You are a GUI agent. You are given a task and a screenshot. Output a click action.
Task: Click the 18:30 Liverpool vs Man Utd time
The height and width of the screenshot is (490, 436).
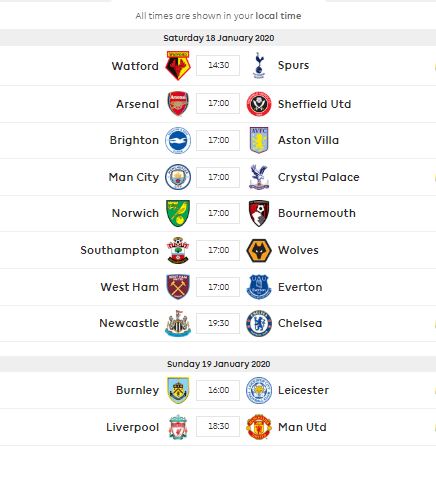tap(218, 426)
